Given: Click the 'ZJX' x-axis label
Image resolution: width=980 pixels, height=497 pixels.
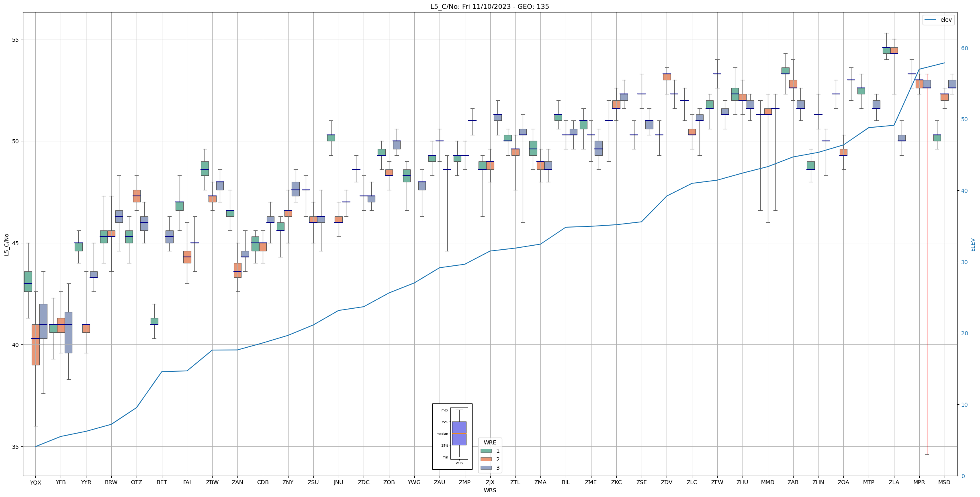Looking at the screenshot, I should point(490,482).
